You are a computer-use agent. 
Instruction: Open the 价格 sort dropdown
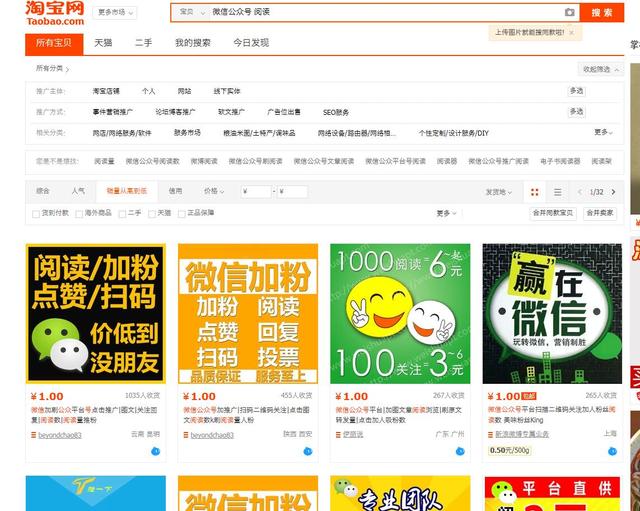214,191
